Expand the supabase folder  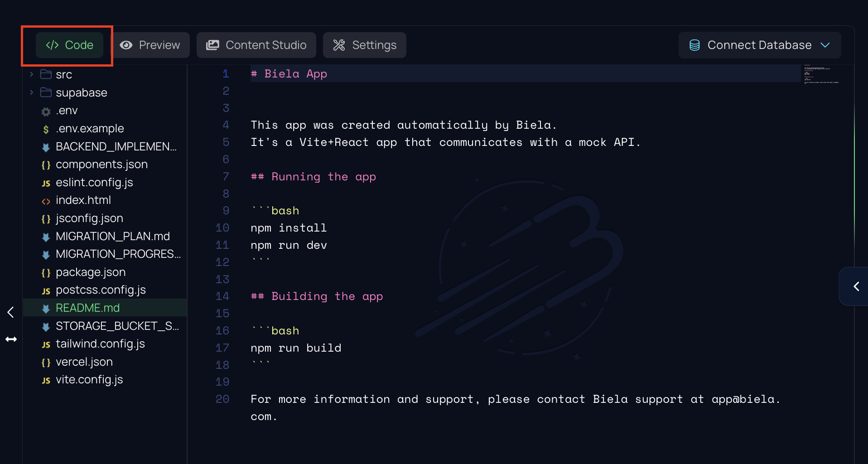[x=31, y=92]
